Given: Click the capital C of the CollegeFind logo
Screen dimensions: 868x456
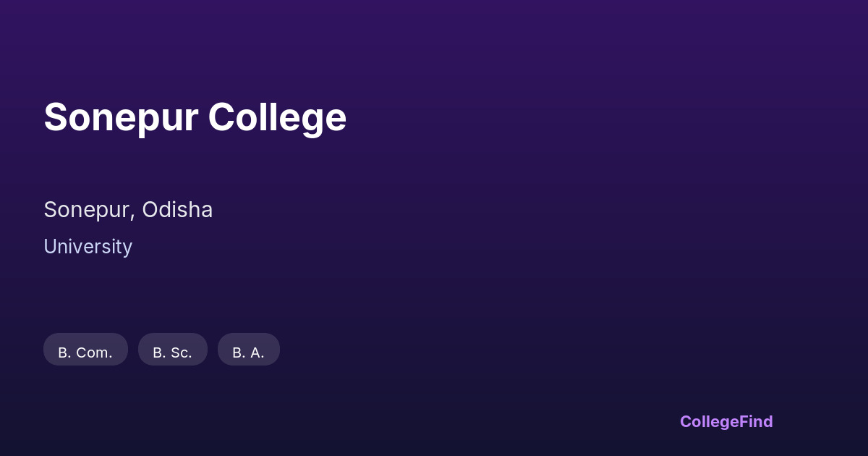Looking at the screenshot, I should point(686,421).
